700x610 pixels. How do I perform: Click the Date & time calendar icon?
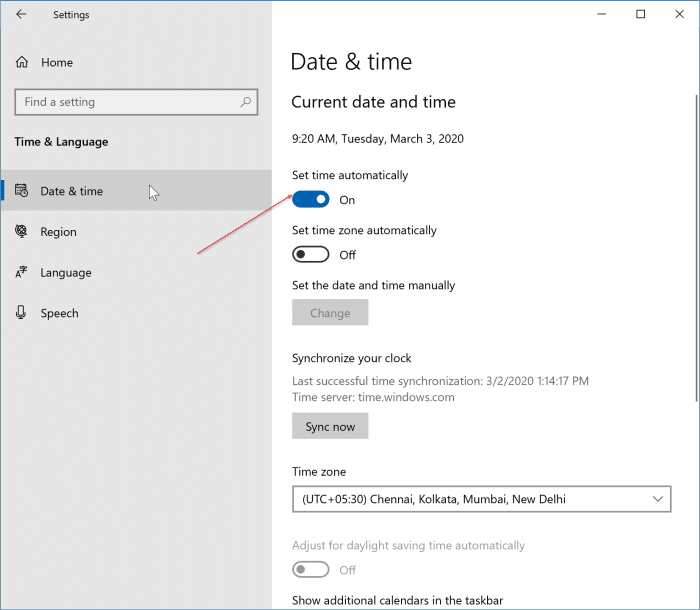[x=21, y=191]
